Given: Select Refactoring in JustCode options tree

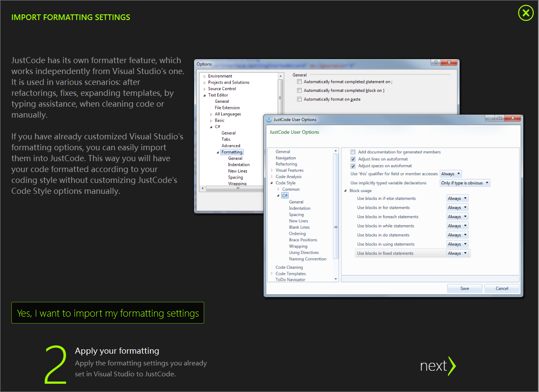Looking at the screenshot, I should 286,164.
